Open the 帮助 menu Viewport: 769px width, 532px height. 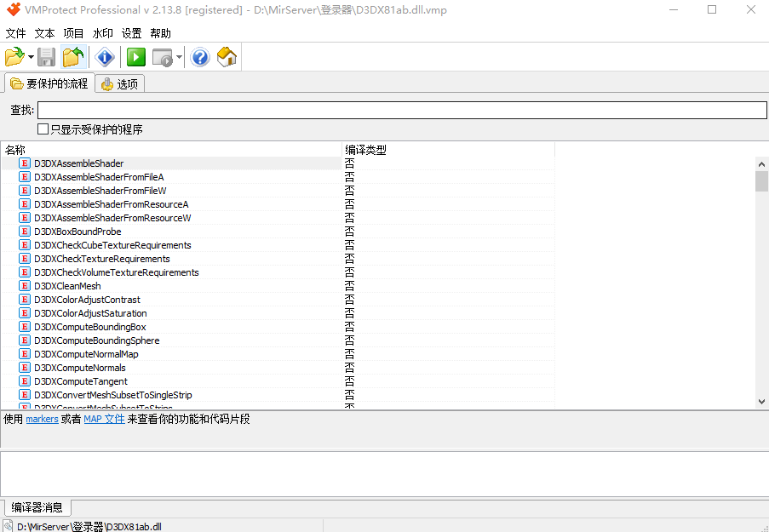160,33
